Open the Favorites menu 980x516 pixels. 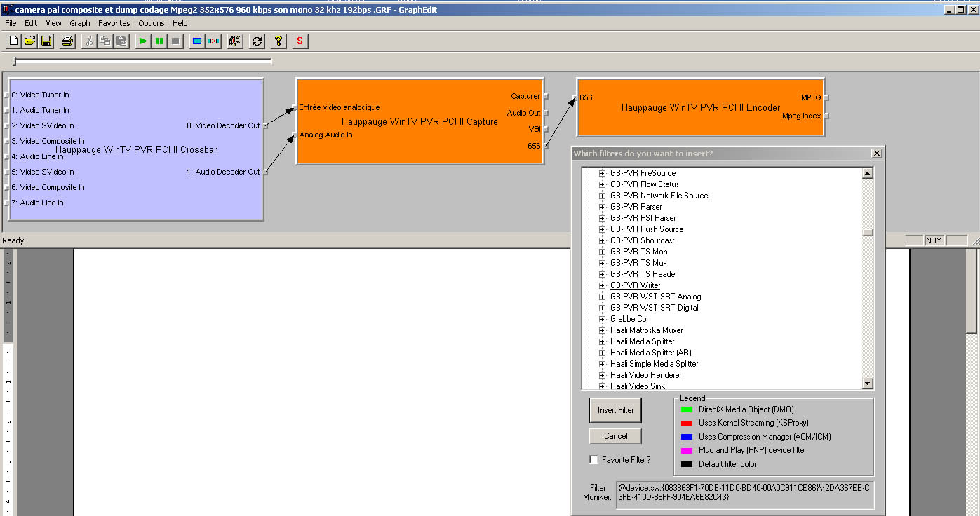coord(114,23)
